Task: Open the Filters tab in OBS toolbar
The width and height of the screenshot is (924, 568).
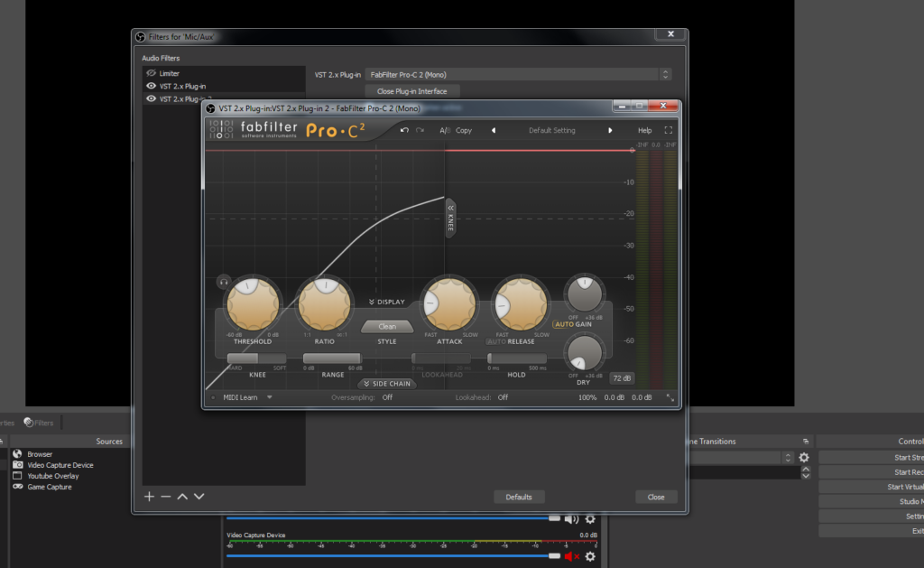Action: pyautogui.click(x=39, y=423)
